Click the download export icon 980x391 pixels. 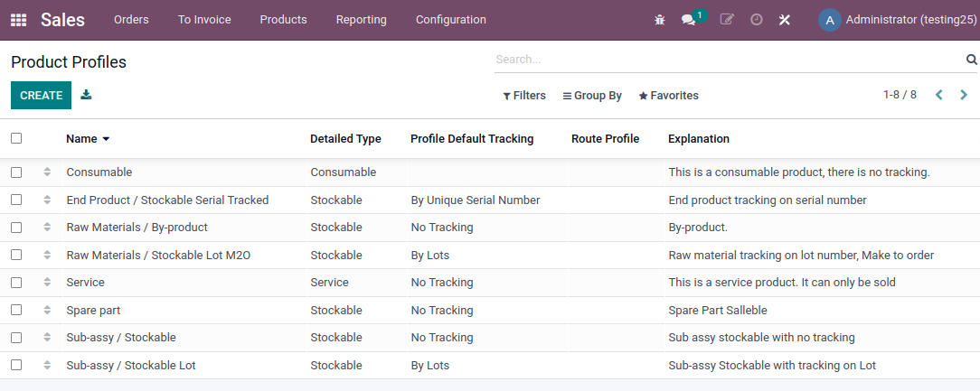86,95
